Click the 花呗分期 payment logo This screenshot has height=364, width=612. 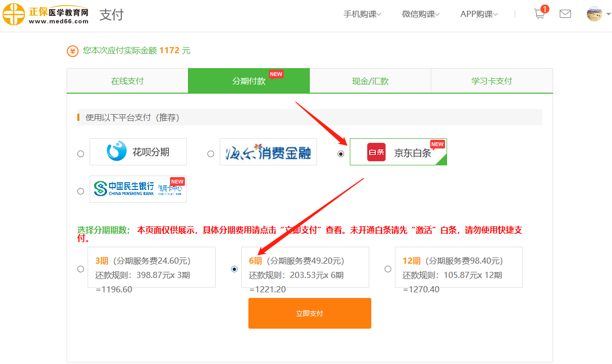[x=138, y=152]
